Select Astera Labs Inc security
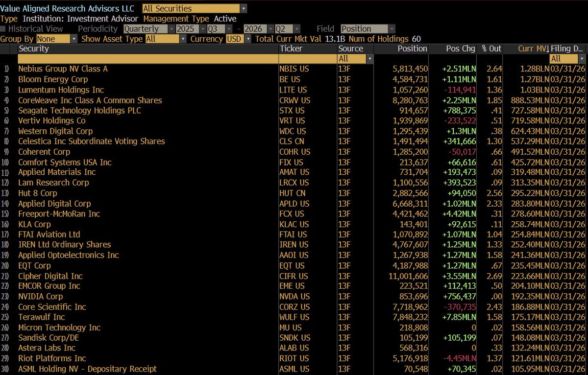The width and height of the screenshot is (588, 375). tap(47, 348)
